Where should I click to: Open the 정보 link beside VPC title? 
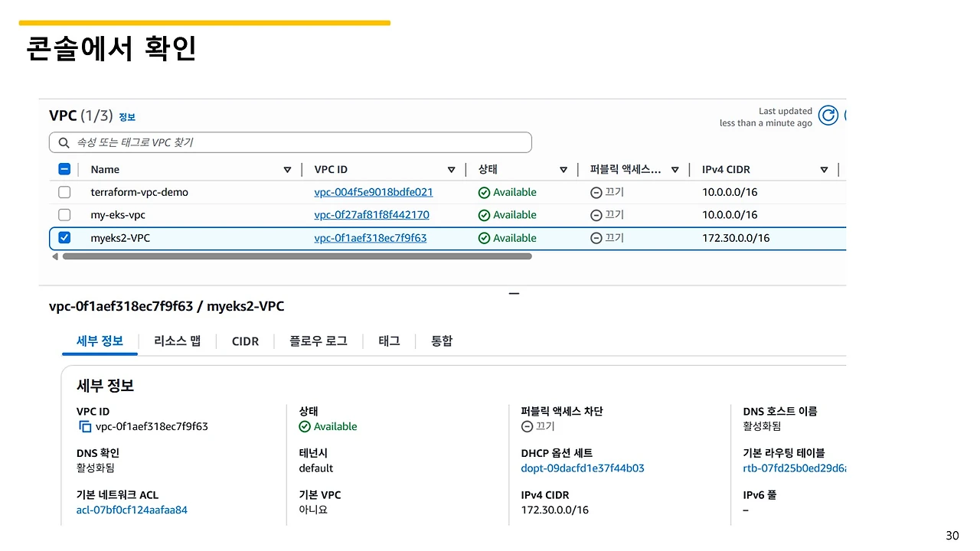click(x=127, y=117)
